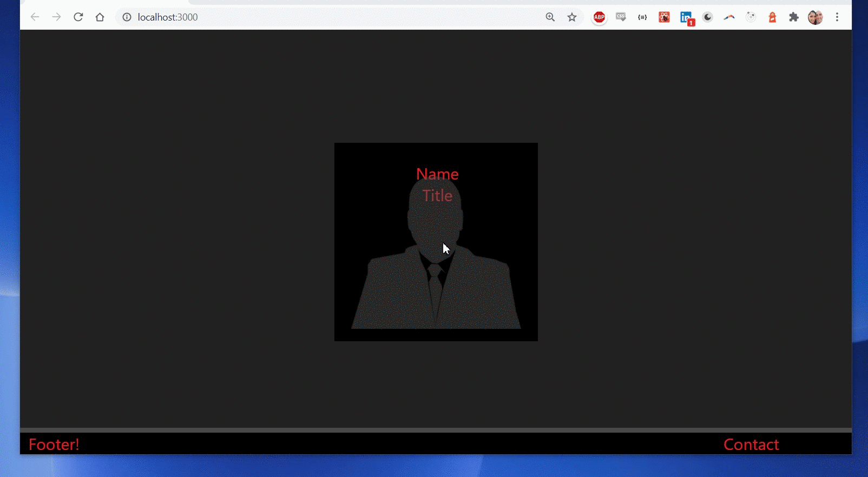
Task: Open the Extensions puzzle piece menu
Action: (x=794, y=17)
